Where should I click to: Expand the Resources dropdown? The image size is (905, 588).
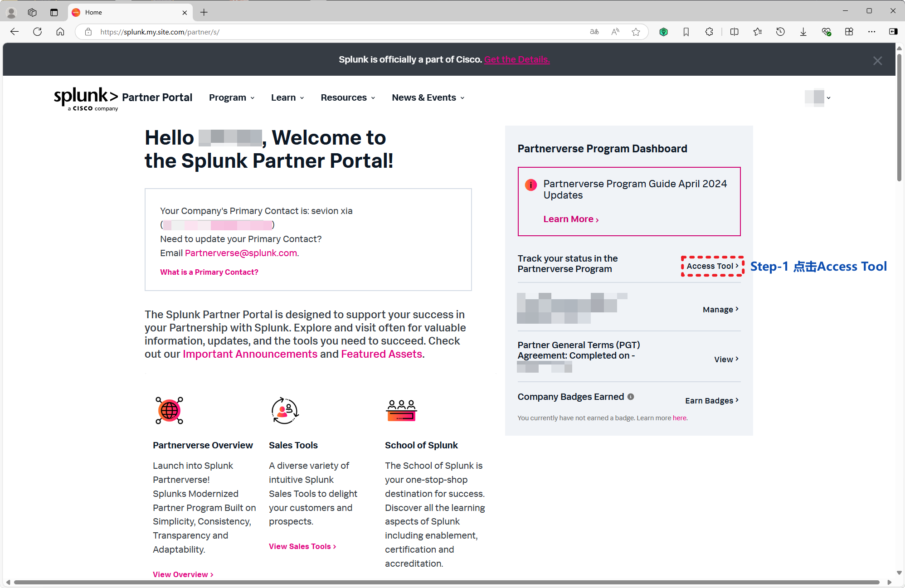[347, 97]
